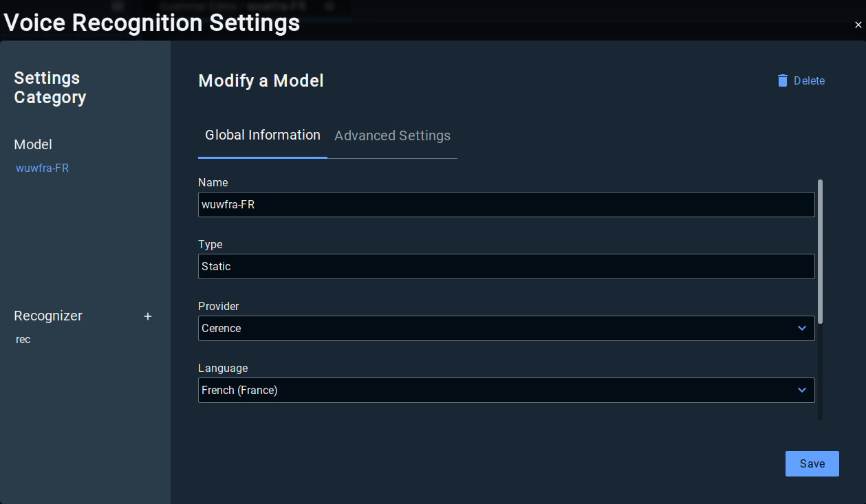Click the Settings Category sidebar title
This screenshot has height=504, width=866.
[x=50, y=87]
